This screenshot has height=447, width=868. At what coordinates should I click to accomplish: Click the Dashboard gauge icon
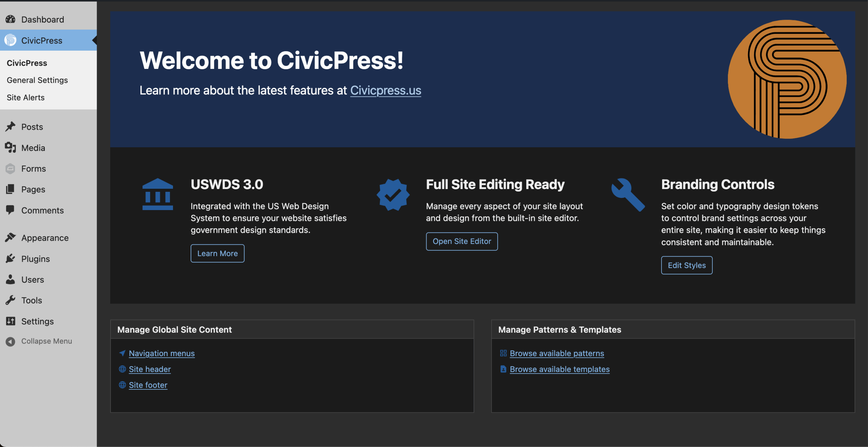coord(11,19)
